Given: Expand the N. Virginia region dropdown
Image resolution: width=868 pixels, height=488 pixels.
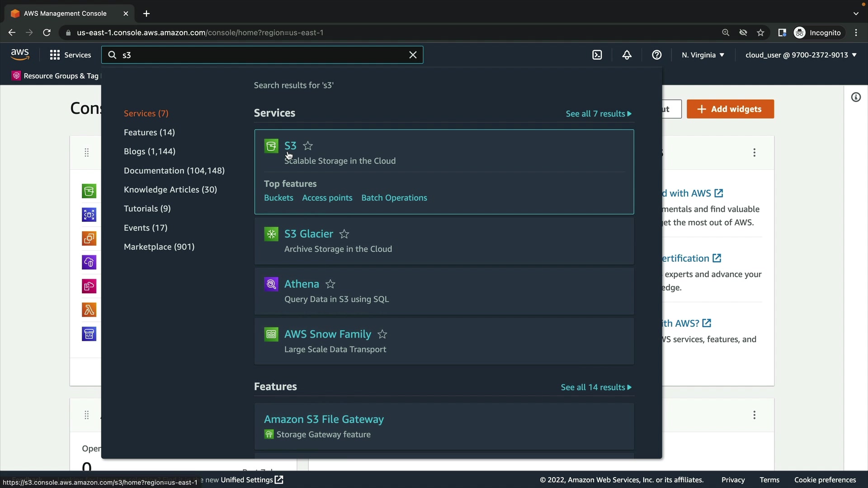Looking at the screenshot, I should point(703,55).
